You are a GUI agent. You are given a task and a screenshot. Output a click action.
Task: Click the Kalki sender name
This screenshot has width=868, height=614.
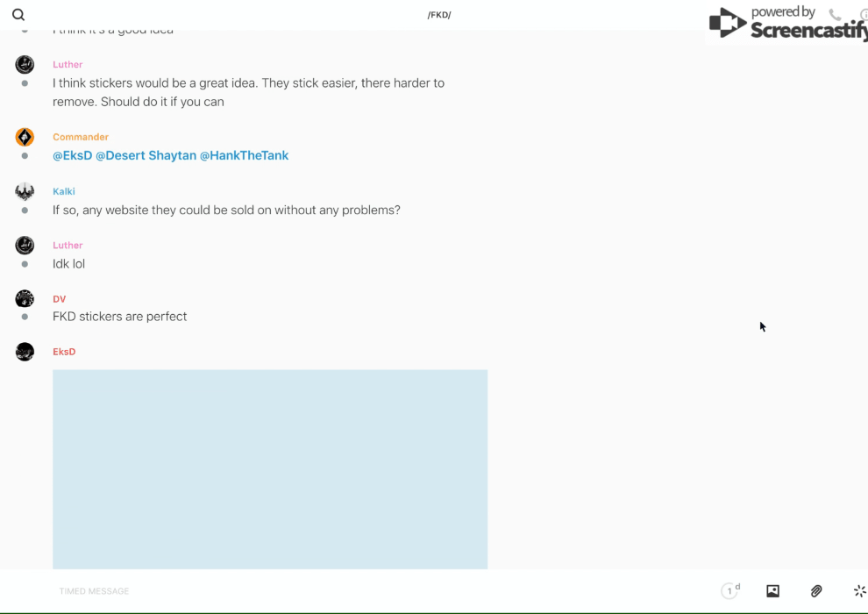click(x=64, y=191)
